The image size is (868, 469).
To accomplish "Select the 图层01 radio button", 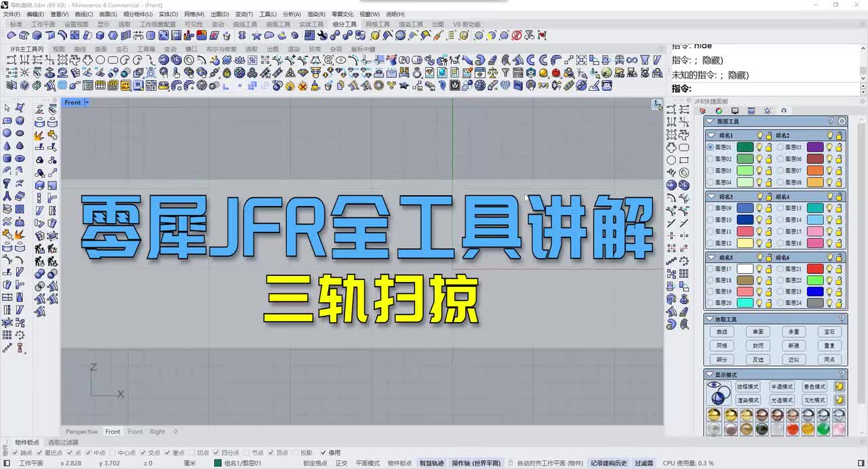I will (710, 147).
